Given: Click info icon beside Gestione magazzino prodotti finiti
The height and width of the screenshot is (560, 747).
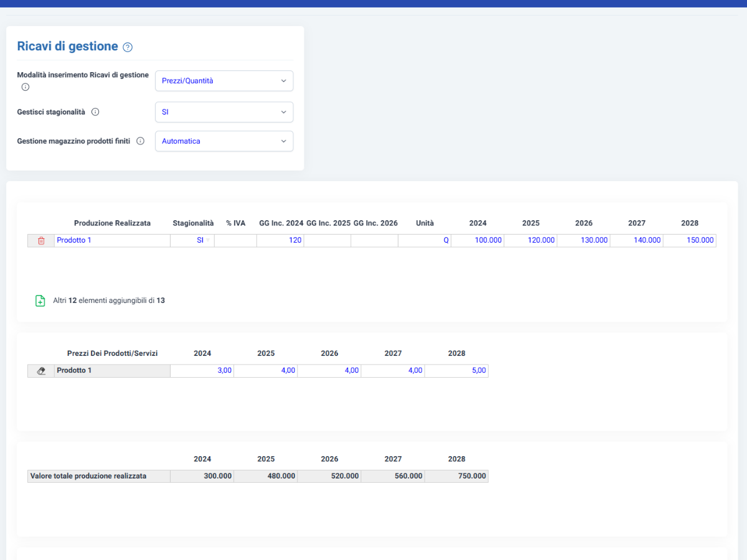Looking at the screenshot, I should click(140, 141).
